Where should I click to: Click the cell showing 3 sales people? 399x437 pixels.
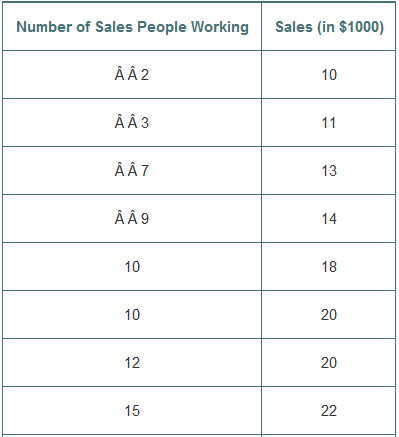tap(132, 123)
